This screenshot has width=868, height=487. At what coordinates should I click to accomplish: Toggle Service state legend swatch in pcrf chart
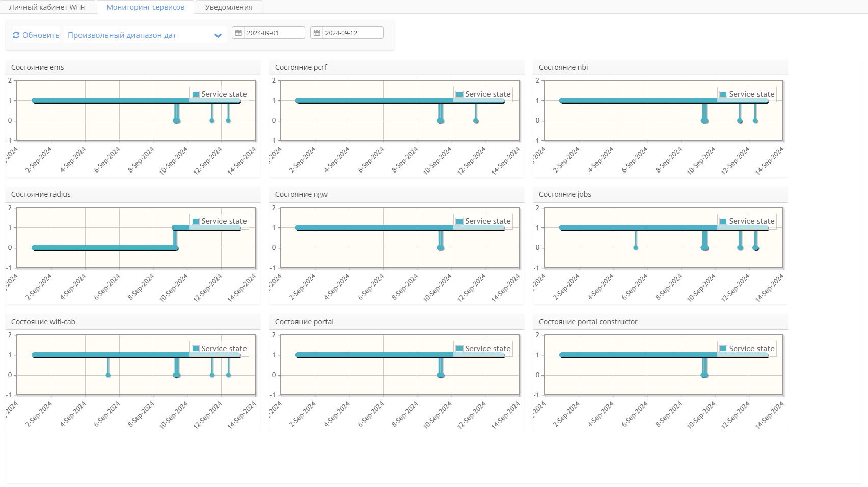[459, 94]
